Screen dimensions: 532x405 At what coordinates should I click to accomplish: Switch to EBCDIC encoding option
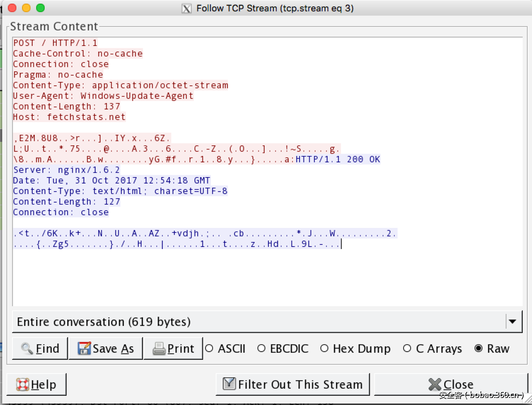tap(261, 349)
